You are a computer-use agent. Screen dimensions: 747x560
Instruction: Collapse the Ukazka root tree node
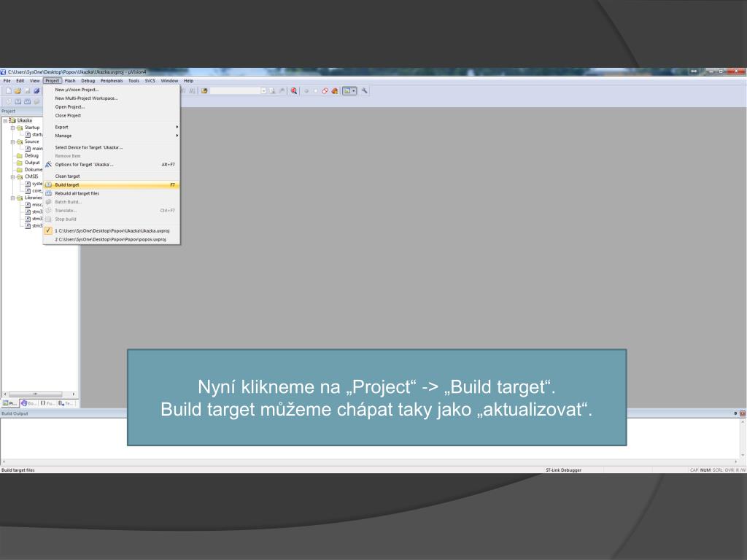pyautogui.click(x=5, y=120)
